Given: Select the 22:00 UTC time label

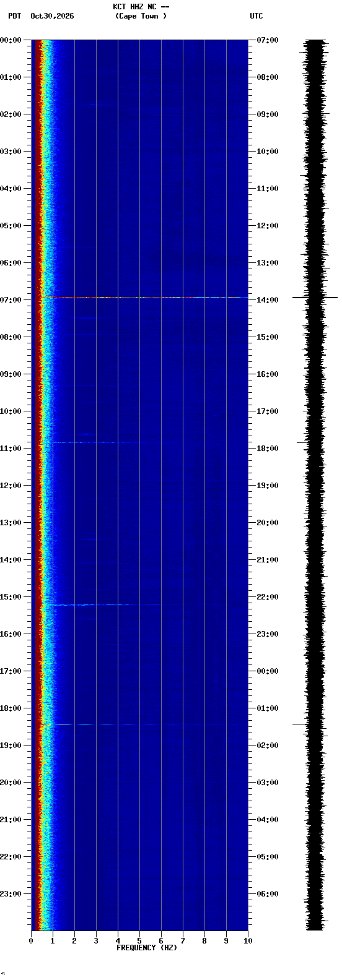Looking at the screenshot, I should click(268, 597).
